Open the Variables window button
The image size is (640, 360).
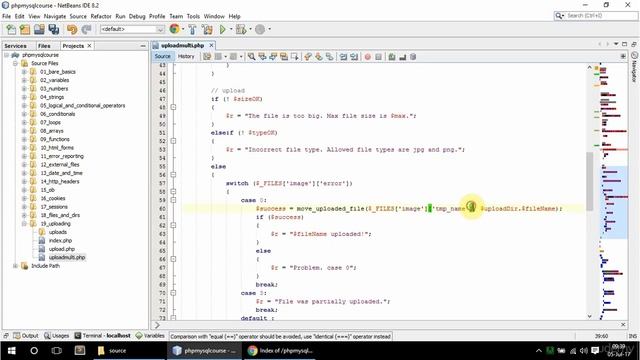(150, 336)
